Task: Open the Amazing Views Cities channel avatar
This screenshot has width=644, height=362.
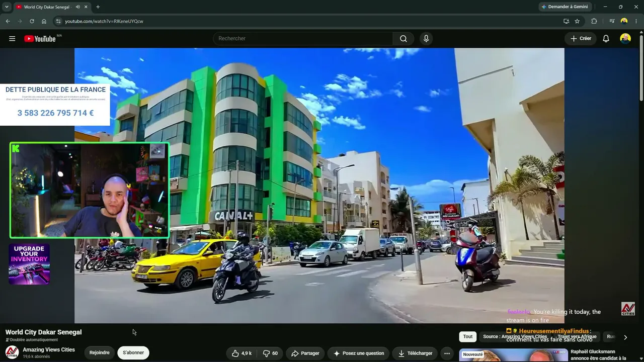Action: coord(12,352)
